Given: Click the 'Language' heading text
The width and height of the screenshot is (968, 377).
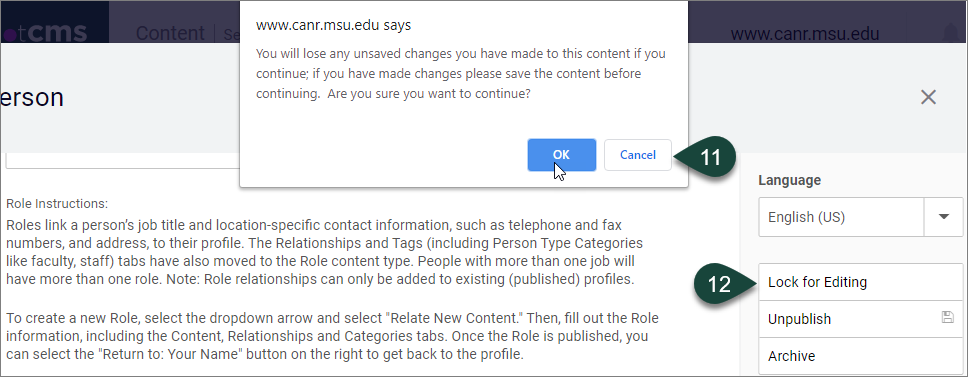Looking at the screenshot, I should click(x=790, y=180).
